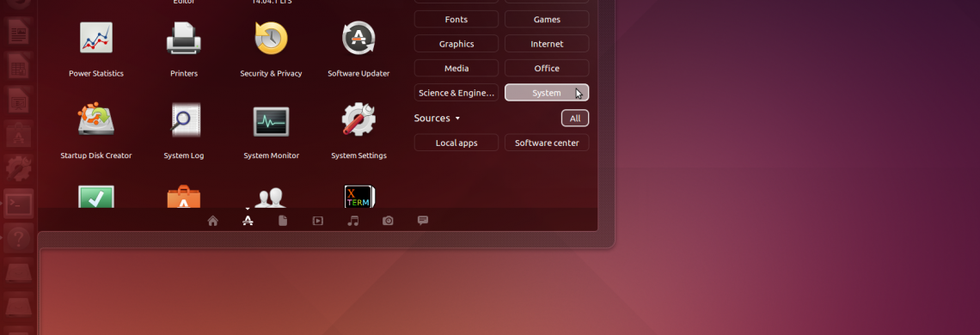
Task: Enable the Media category filter
Action: tap(456, 68)
